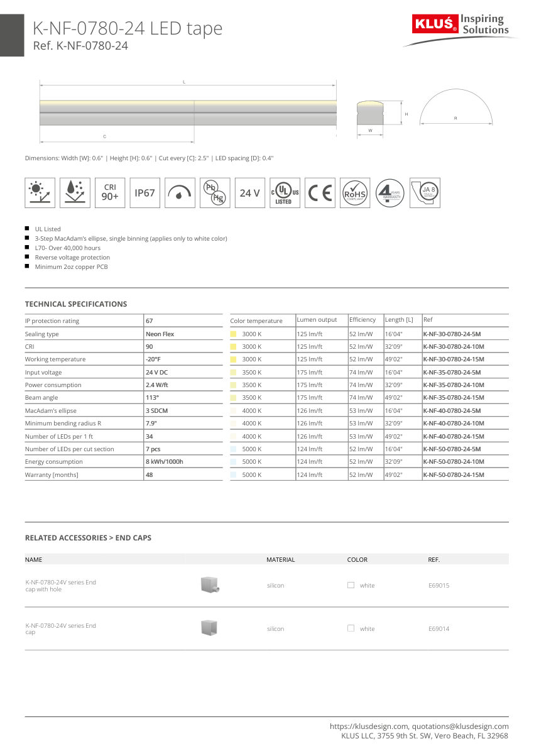Click the CE mark icon
The image size is (534, 756).
pos(320,193)
